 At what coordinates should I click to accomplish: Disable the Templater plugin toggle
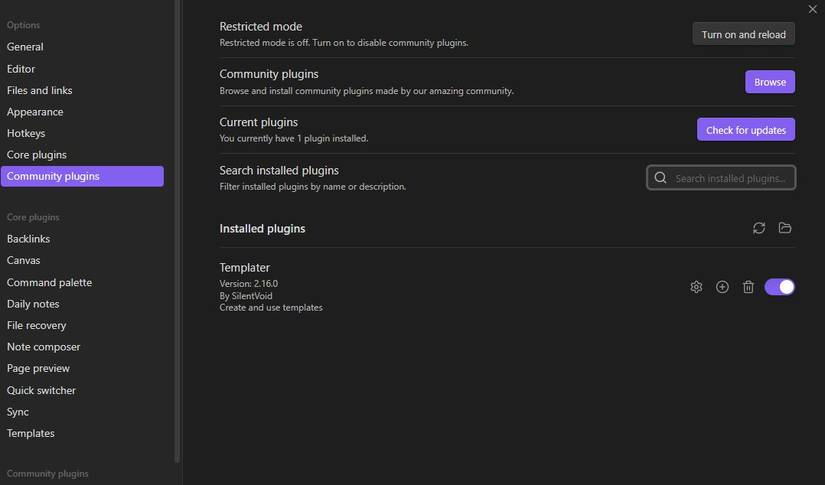pos(779,287)
